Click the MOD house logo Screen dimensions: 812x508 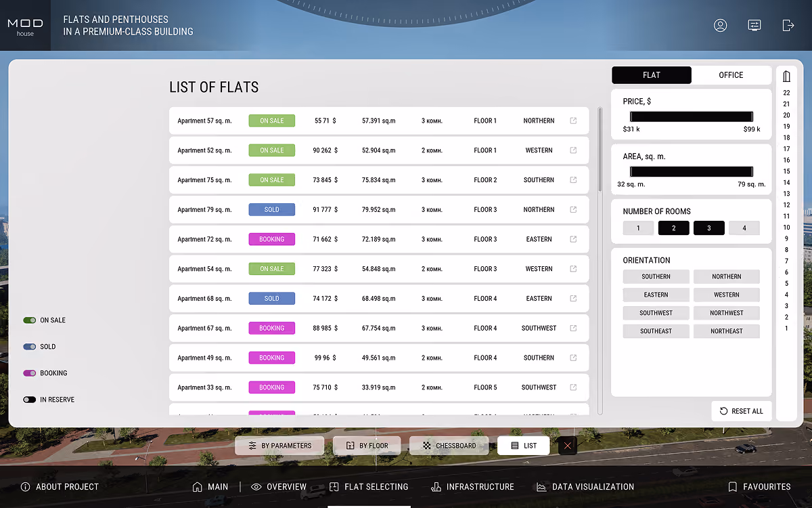click(25, 27)
